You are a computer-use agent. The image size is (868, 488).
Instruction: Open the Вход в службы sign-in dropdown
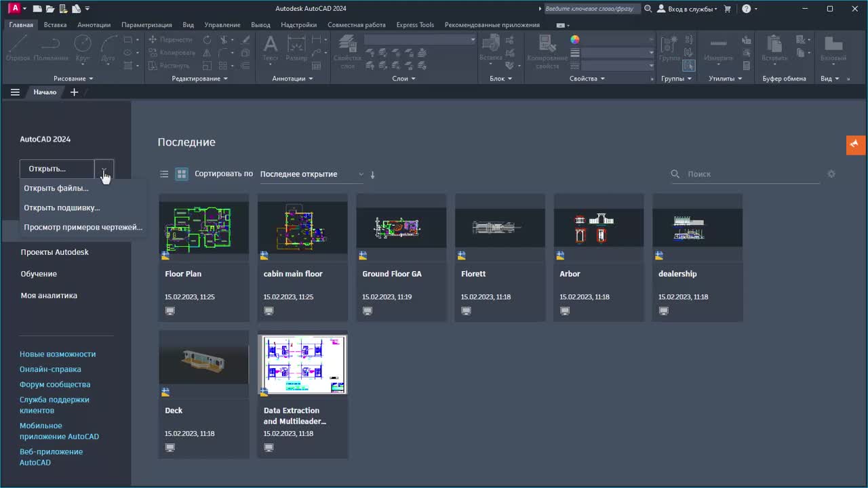(x=688, y=9)
